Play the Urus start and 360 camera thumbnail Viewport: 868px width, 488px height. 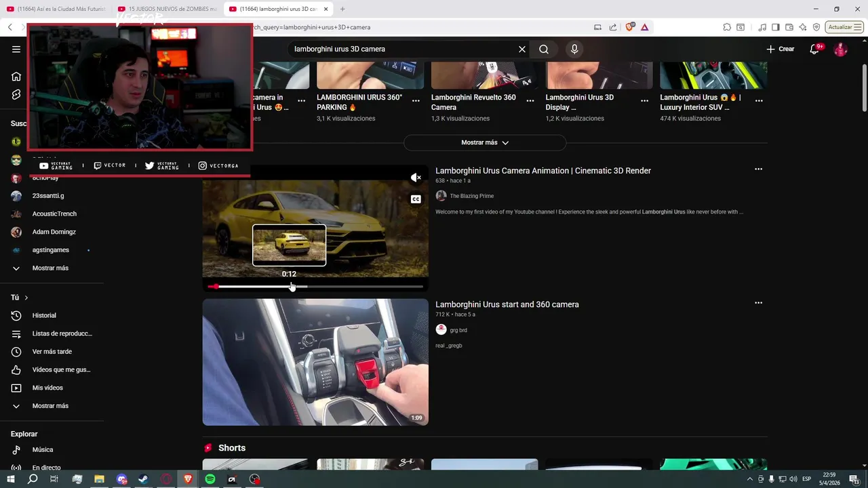pyautogui.click(x=315, y=362)
